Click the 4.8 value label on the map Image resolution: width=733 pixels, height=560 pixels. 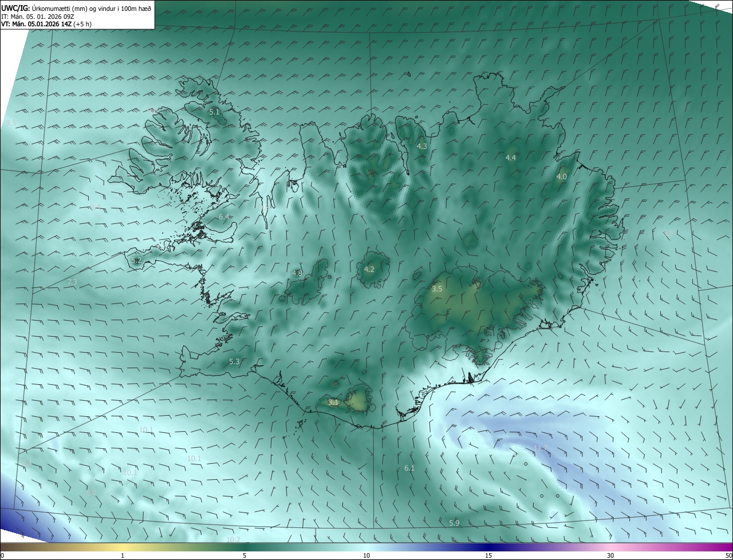(x=297, y=274)
